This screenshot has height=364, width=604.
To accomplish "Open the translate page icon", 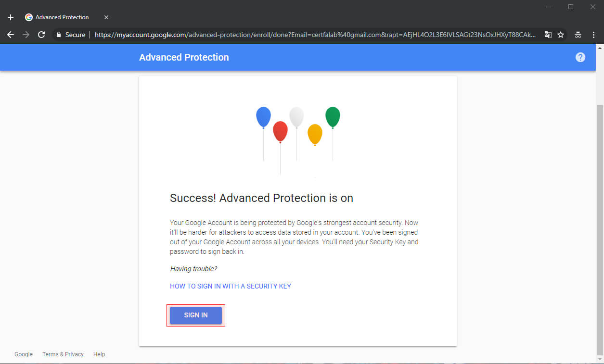I will point(548,35).
